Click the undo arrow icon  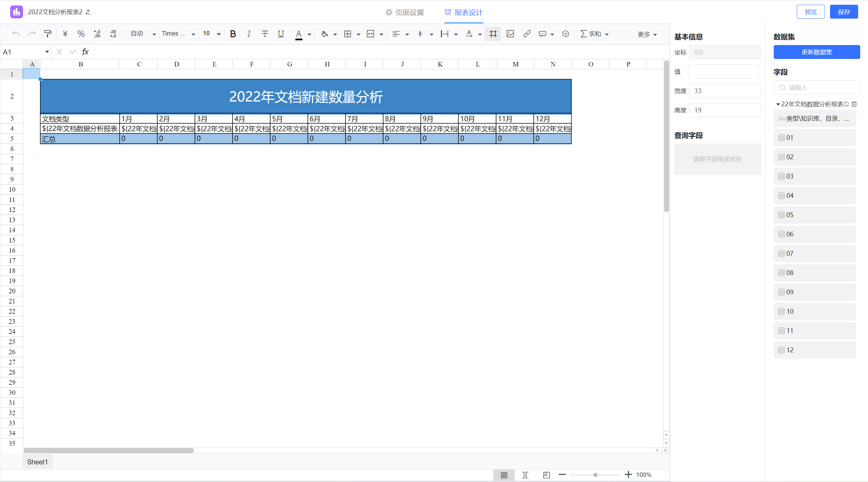coord(16,34)
